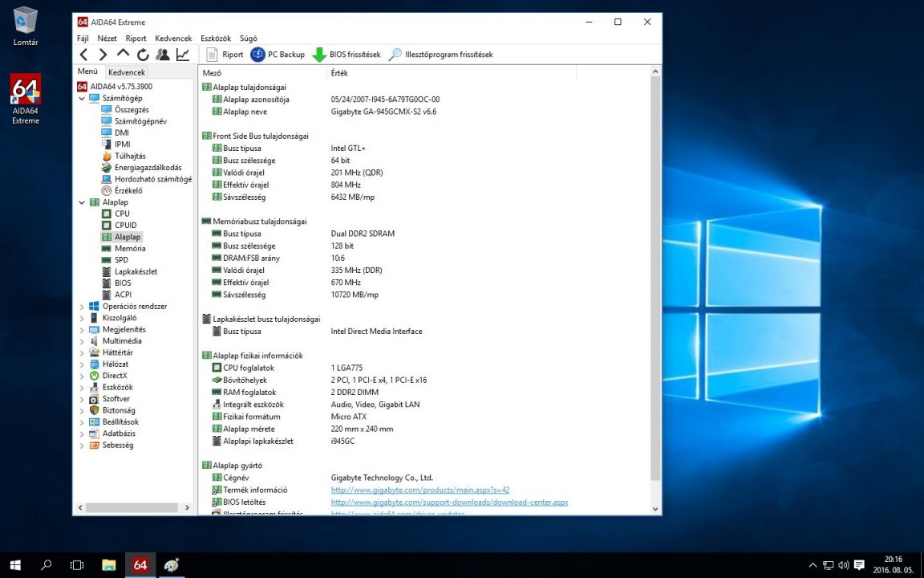Open the Gigabyte BIOS letöltés link

tap(449, 503)
